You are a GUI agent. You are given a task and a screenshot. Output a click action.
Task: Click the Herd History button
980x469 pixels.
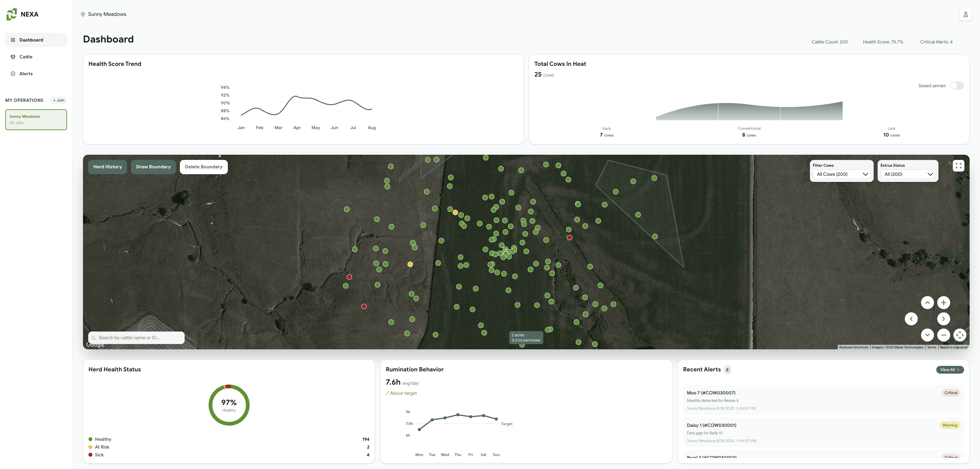108,167
